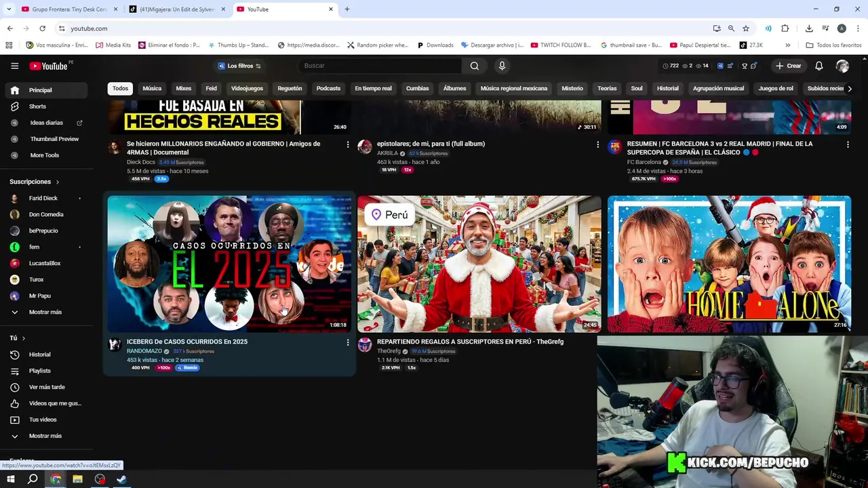This screenshot has height=488, width=868.
Task: Open Todos los favoritos bookmarks folder
Action: 833,45
